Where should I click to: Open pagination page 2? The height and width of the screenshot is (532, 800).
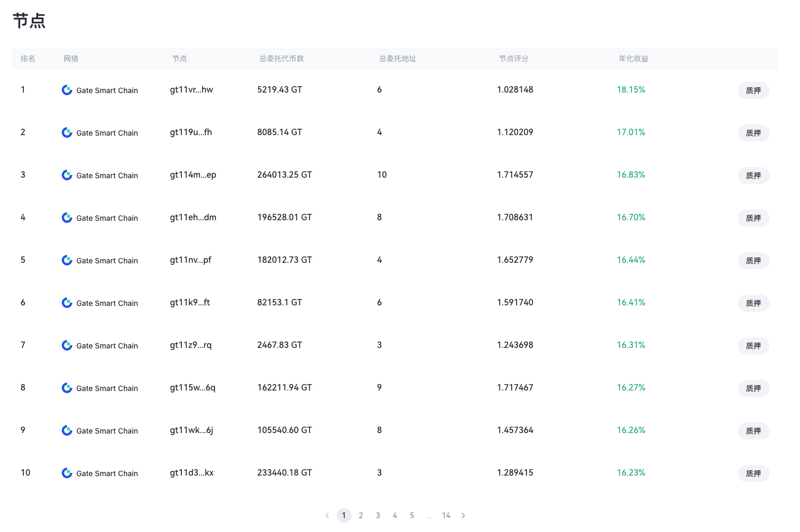(x=361, y=516)
